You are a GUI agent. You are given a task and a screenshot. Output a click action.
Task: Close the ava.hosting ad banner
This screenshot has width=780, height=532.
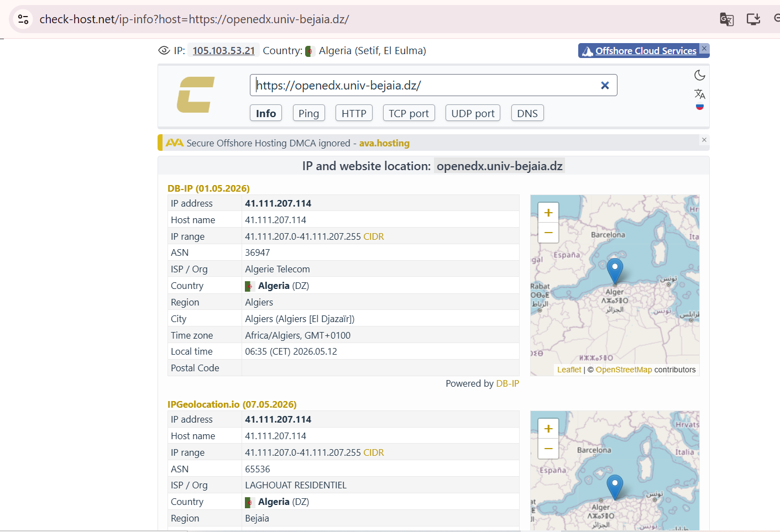tap(704, 140)
